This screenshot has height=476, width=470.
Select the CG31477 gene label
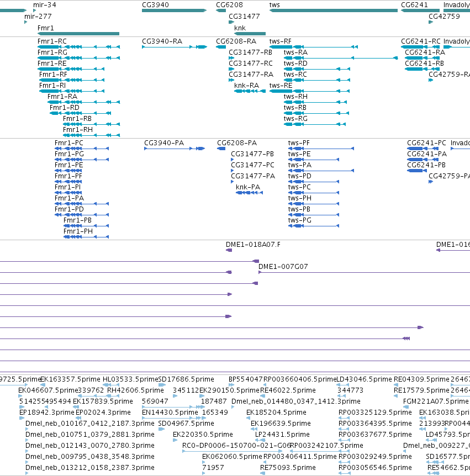(x=245, y=17)
